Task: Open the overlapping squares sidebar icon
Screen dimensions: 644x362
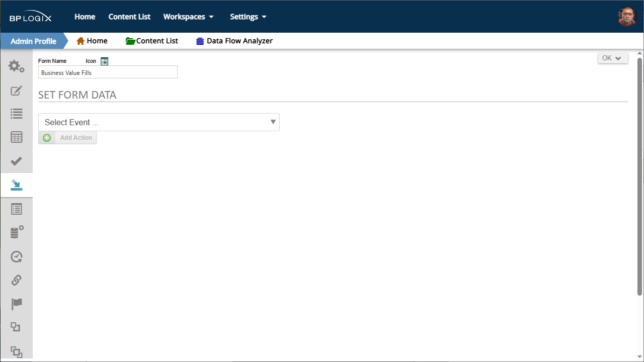Action: coord(16,327)
